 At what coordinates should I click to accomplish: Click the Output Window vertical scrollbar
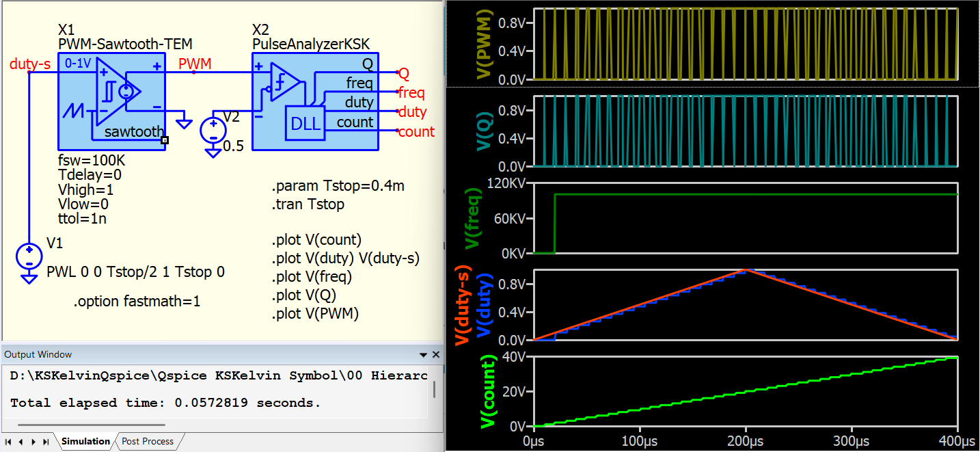[433, 388]
